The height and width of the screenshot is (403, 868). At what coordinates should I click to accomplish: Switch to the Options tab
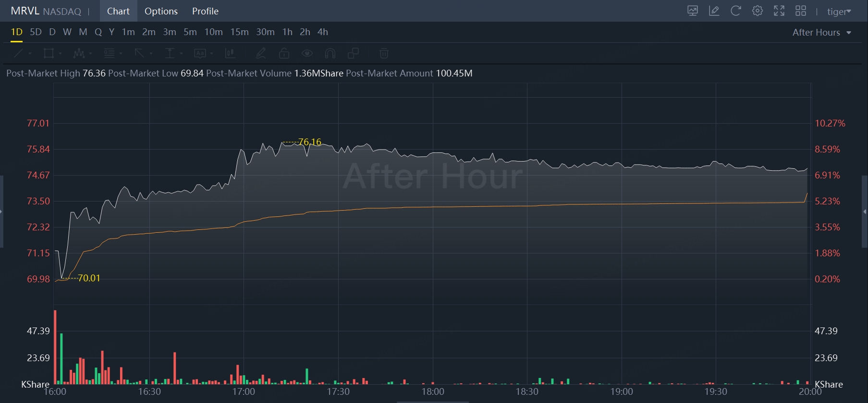161,11
